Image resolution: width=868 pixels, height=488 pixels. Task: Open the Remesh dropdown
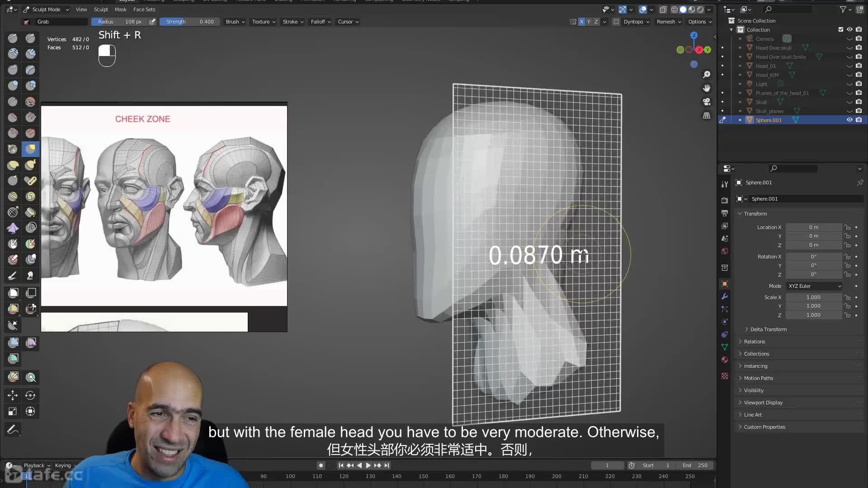point(669,22)
